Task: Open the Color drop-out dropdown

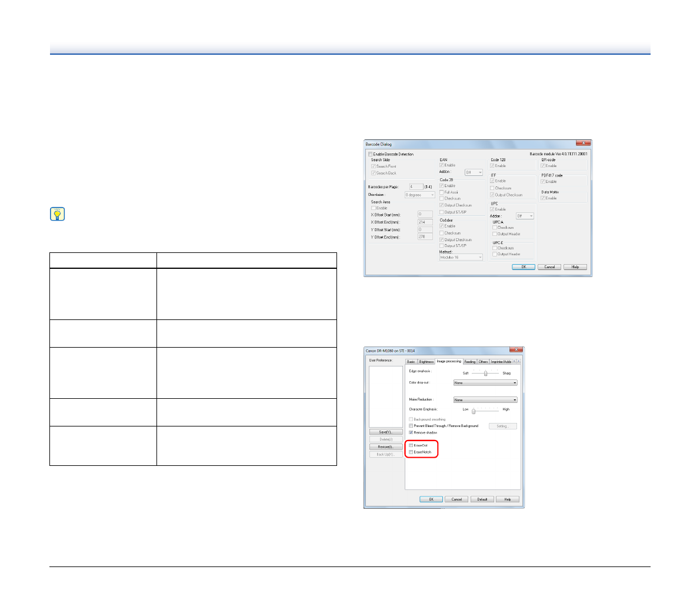Action: point(485,382)
